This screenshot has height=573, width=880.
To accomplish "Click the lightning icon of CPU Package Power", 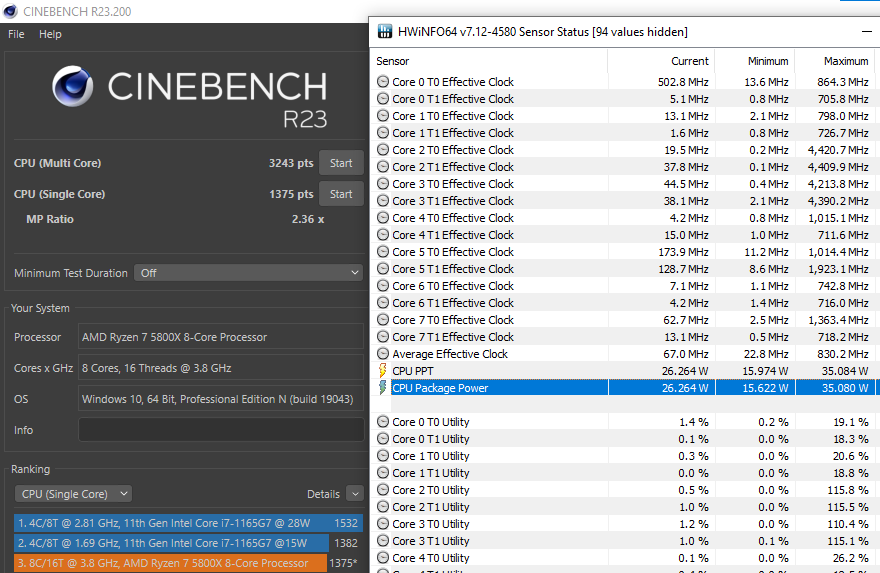I will 383,387.
